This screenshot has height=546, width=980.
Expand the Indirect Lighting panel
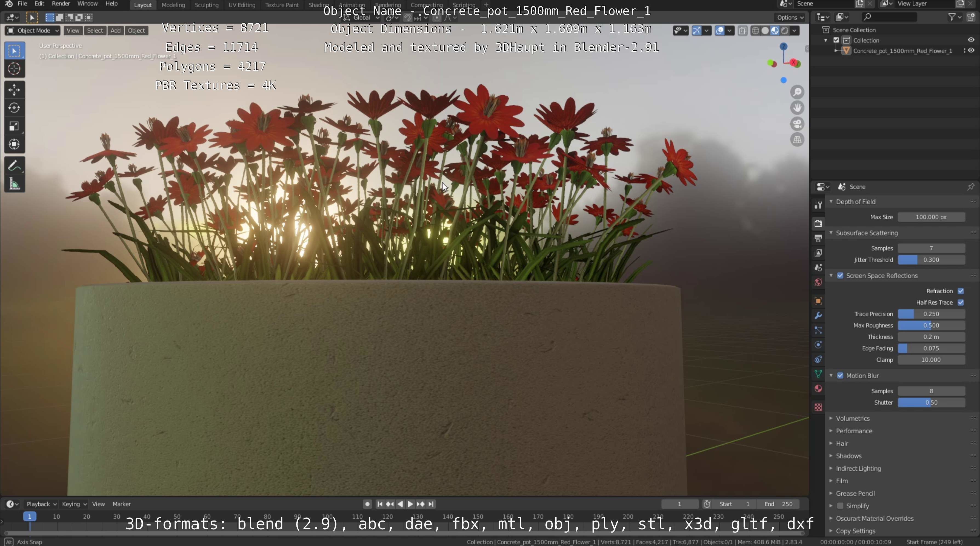(x=858, y=468)
